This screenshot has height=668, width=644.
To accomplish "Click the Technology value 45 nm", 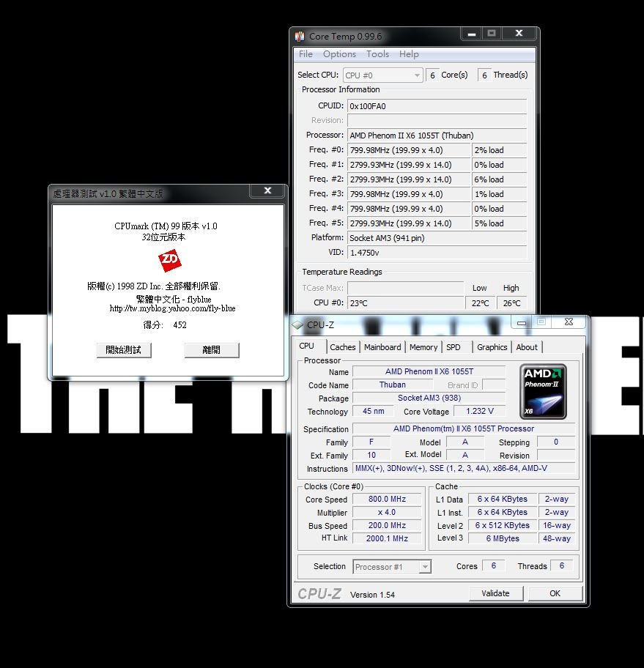I will pyautogui.click(x=374, y=411).
